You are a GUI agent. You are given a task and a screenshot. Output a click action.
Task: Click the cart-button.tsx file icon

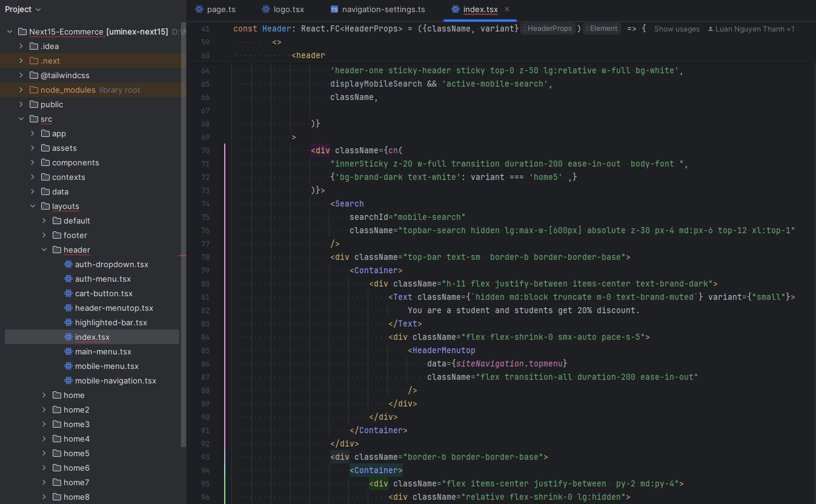pyautogui.click(x=68, y=294)
